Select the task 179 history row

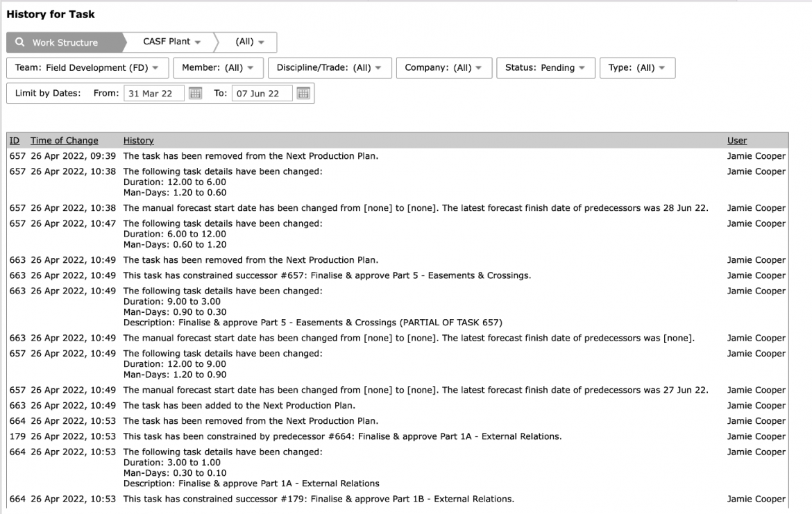[x=398, y=436]
